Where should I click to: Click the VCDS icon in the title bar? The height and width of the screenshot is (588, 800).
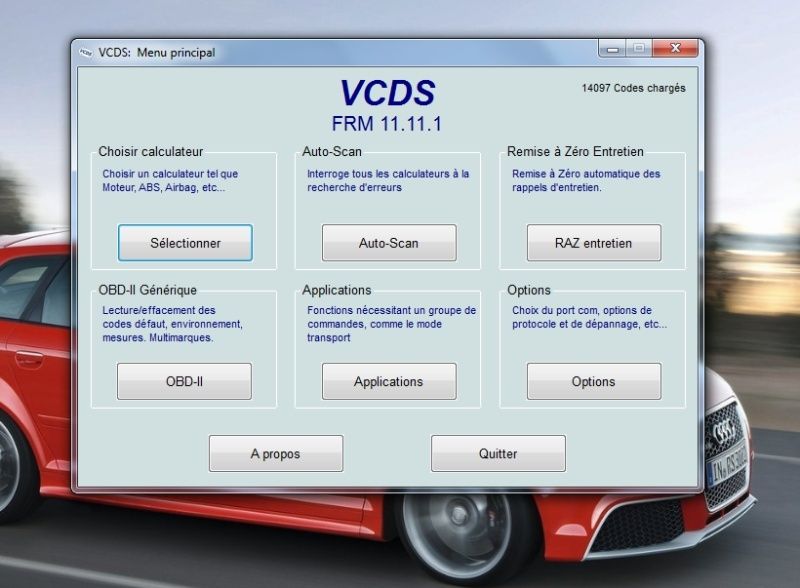(x=85, y=52)
